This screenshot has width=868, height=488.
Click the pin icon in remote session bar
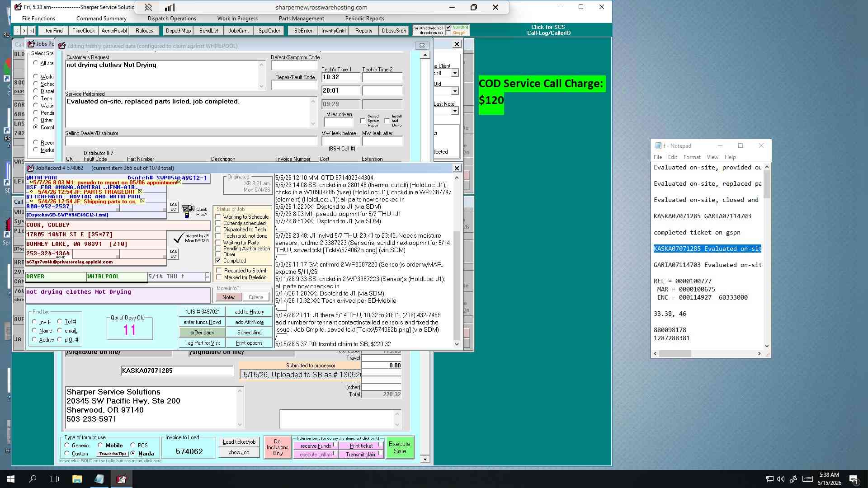(x=148, y=7)
